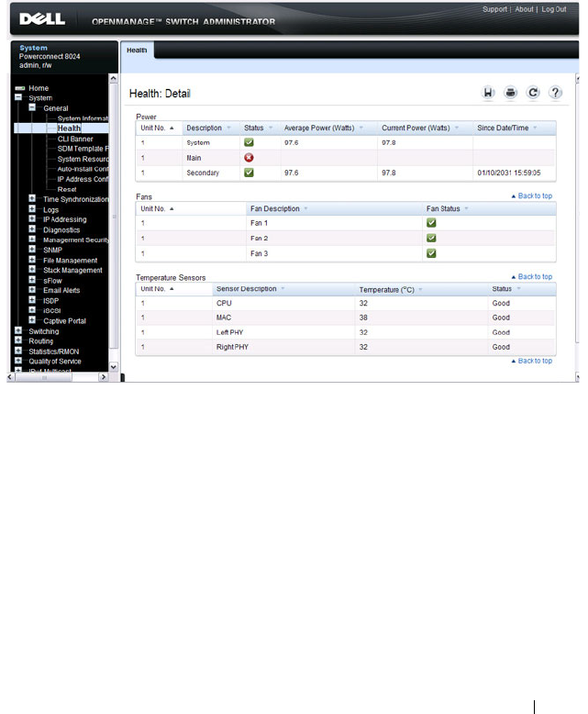
Task: Click navigation tree scroll down arrow
Action: click(114, 366)
